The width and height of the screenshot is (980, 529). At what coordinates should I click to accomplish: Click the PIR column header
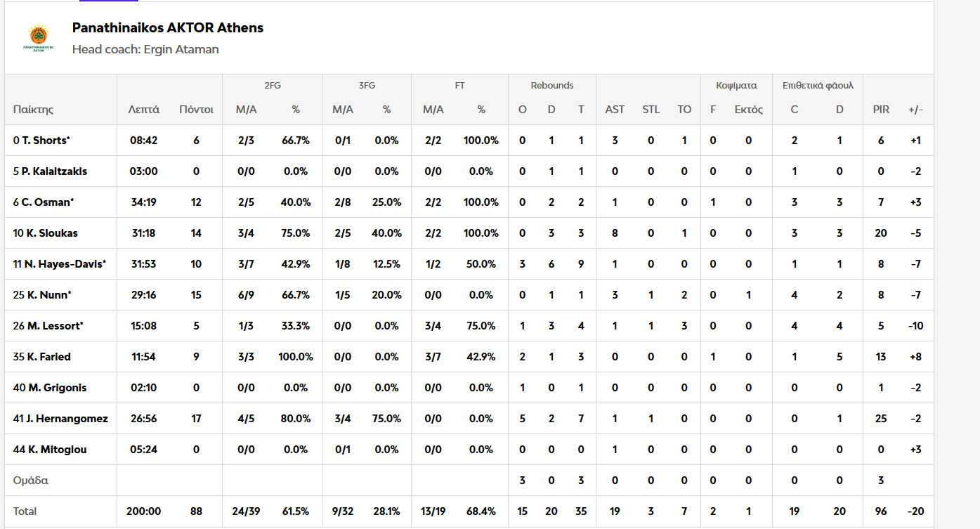click(x=881, y=110)
